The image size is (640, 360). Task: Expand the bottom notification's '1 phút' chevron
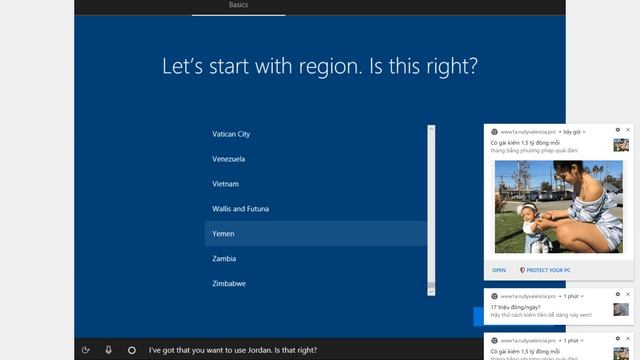pyautogui.click(x=582, y=341)
